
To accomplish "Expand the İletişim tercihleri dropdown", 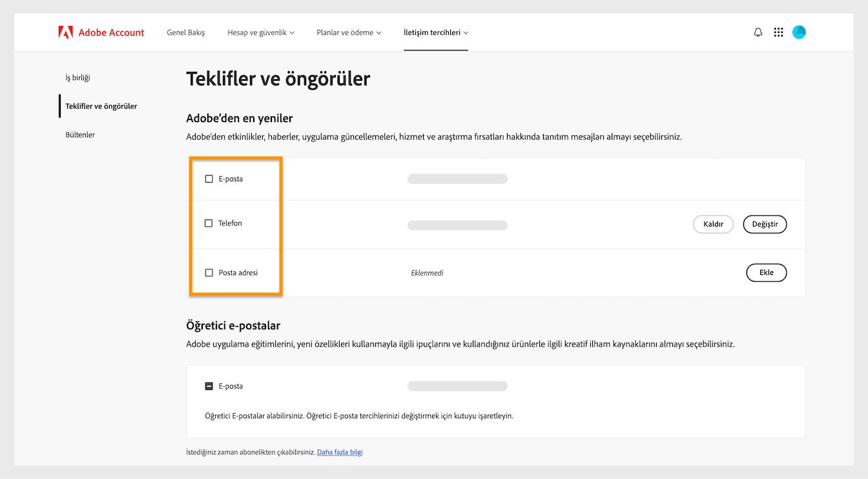I will (435, 32).
